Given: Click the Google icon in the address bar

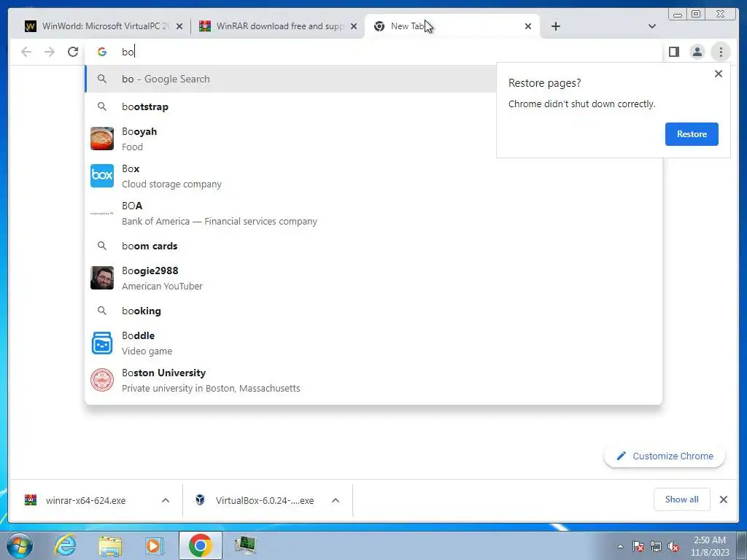Looking at the screenshot, I should point(102,52).
